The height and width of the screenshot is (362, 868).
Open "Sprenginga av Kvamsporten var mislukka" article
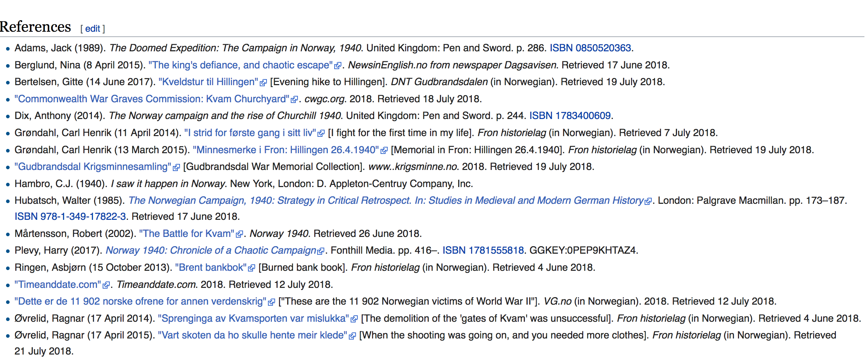[x=253, y=319]
